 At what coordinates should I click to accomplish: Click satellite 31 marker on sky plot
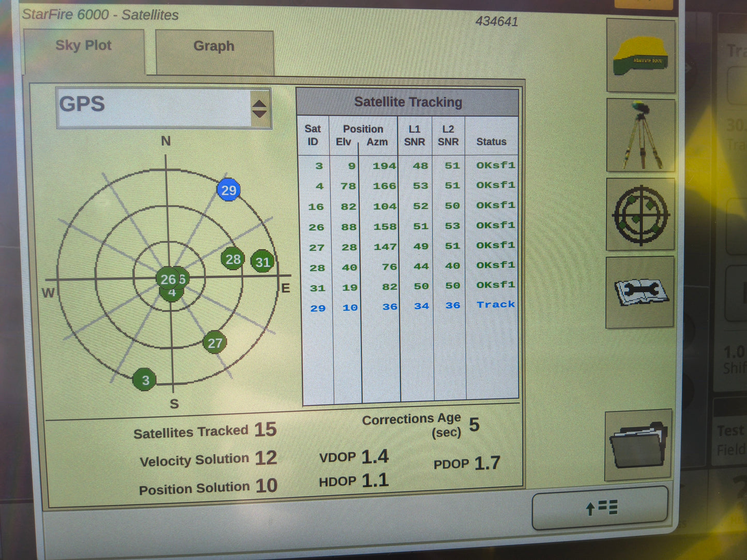coord(262,262)
